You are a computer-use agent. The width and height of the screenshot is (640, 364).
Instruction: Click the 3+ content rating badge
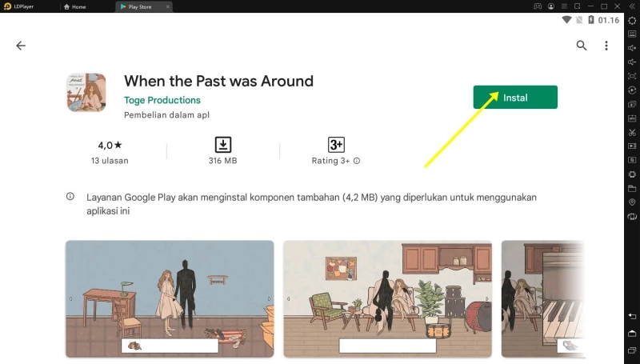tap(336, 145)
